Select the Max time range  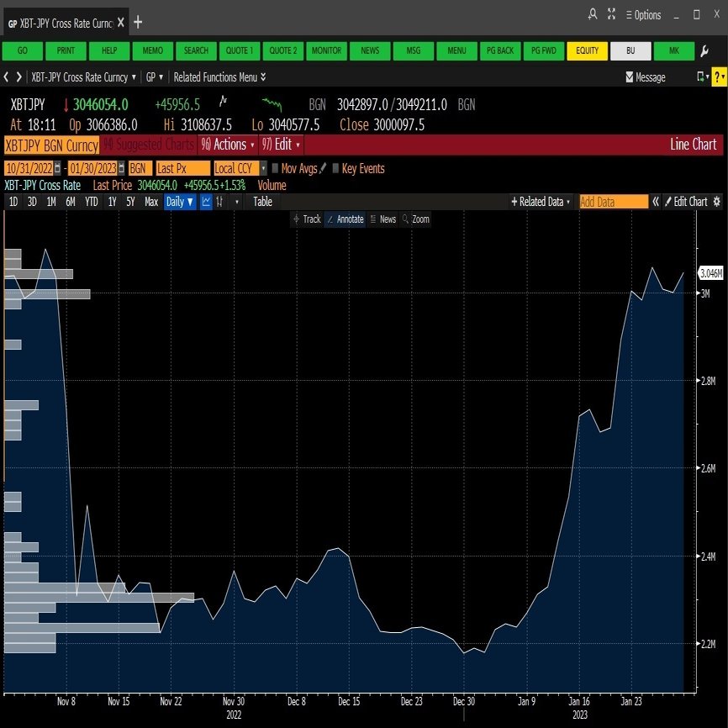pyautogui.click(x=151, y=202)
